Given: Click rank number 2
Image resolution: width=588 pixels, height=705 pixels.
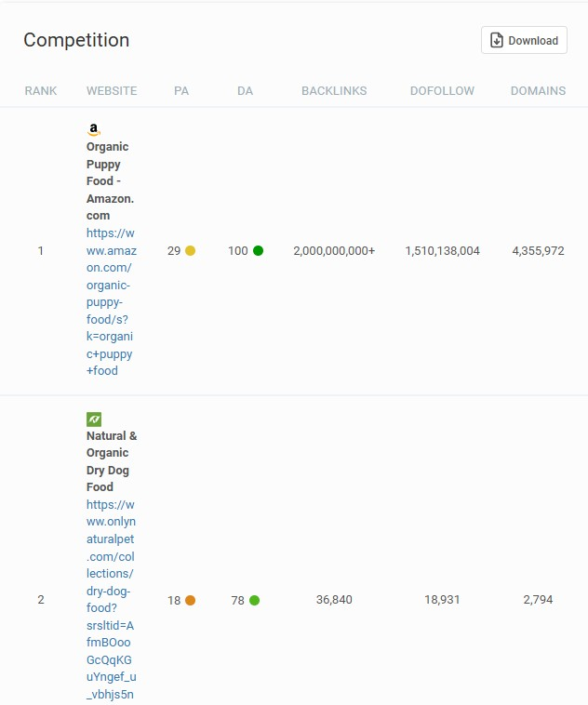Looking at the screenshot, I should pos(41,600).
